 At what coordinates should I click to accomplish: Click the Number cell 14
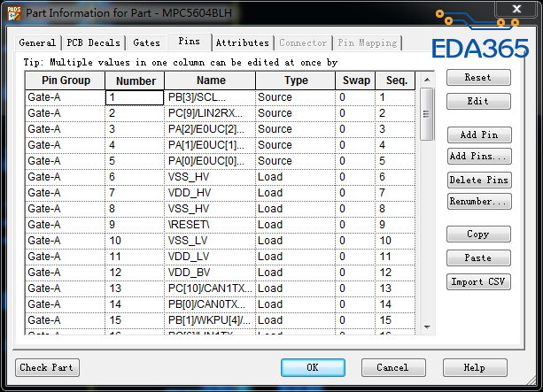point(135,304)
